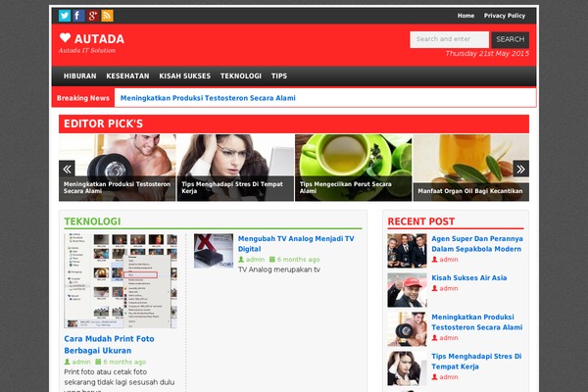This screenshot has height=392, width=588.
Task: Click admin author under Mengubah TV Analog
Action: 256,259
